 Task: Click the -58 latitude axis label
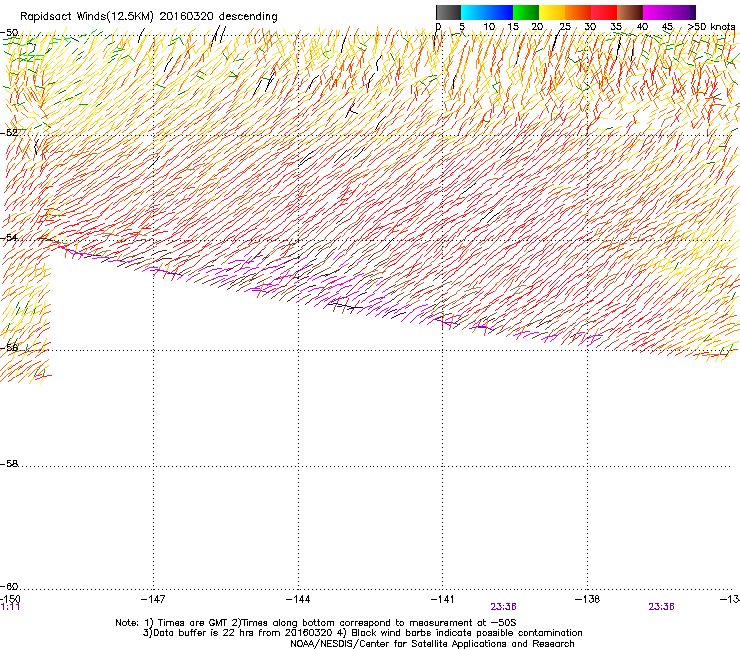click(x=9, y=464)
